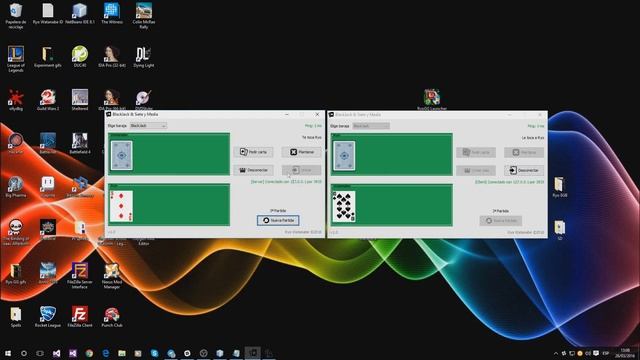Viewport: 640px width, 360px height.
Task: Click the taskbar clock
Action: click(x=625, y=353)
